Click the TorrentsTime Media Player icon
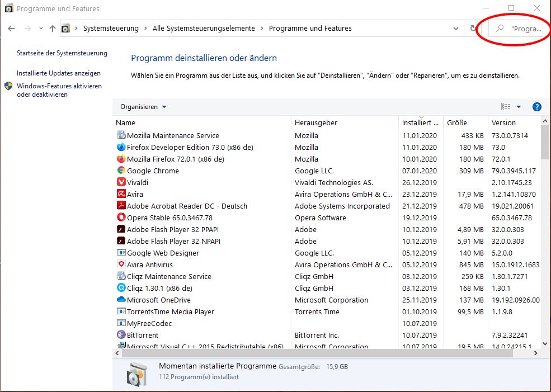Image resolution: width=551 pixels, height=392 pixels. point(121,311)
